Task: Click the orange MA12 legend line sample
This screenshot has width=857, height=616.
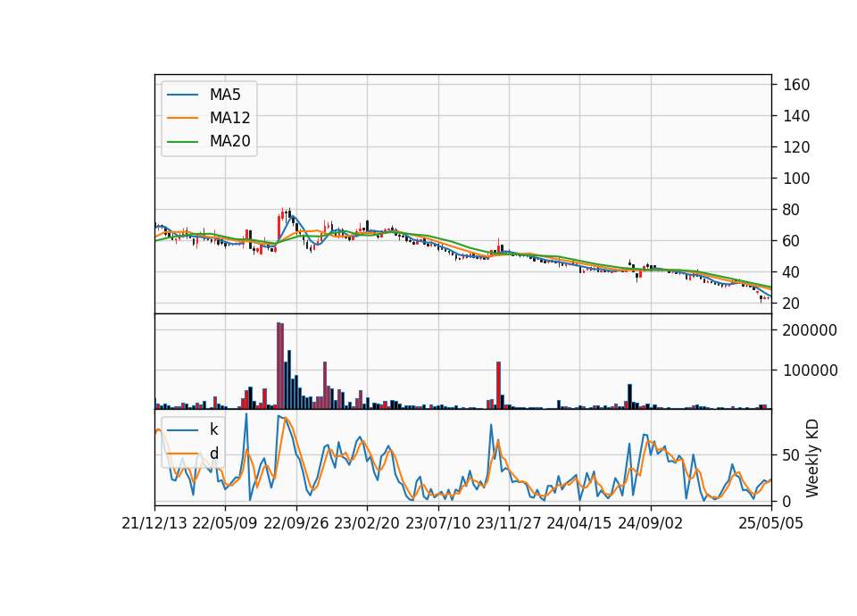Action: (x=182, y=118)
